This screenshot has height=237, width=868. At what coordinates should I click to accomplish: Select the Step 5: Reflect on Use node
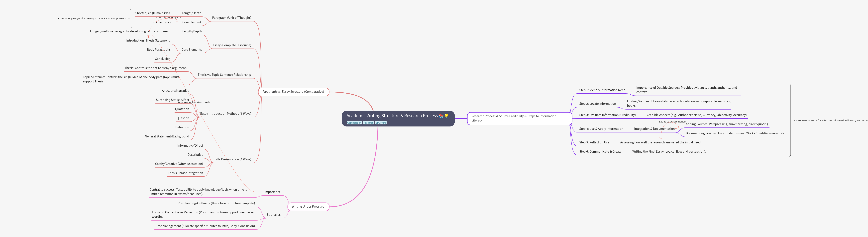[x=594, y=142]
